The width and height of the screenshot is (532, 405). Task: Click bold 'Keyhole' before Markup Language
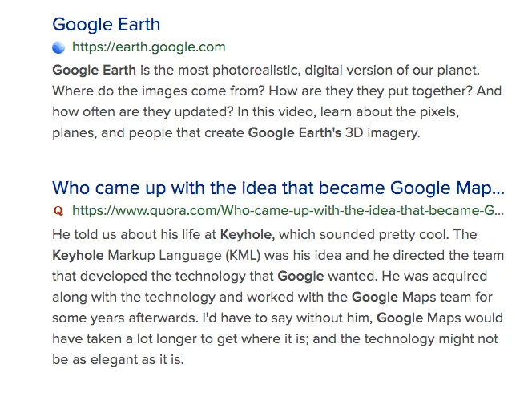[x=78, y=255]
